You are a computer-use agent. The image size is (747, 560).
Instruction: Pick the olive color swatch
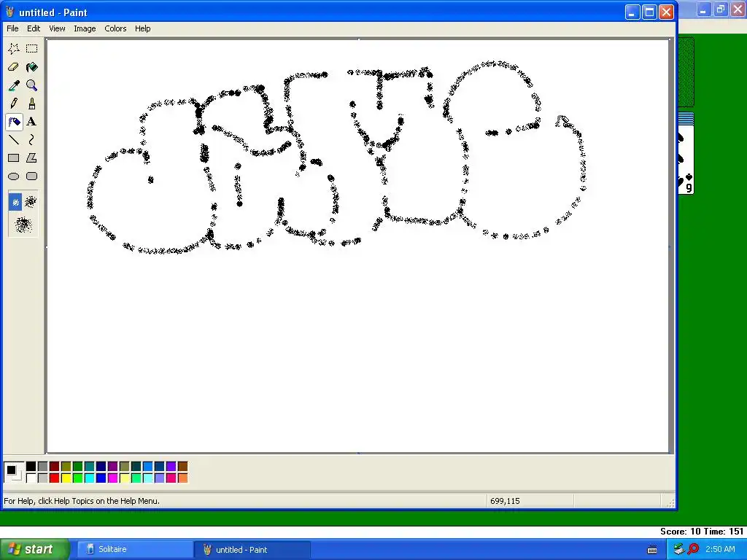(66, 466)
